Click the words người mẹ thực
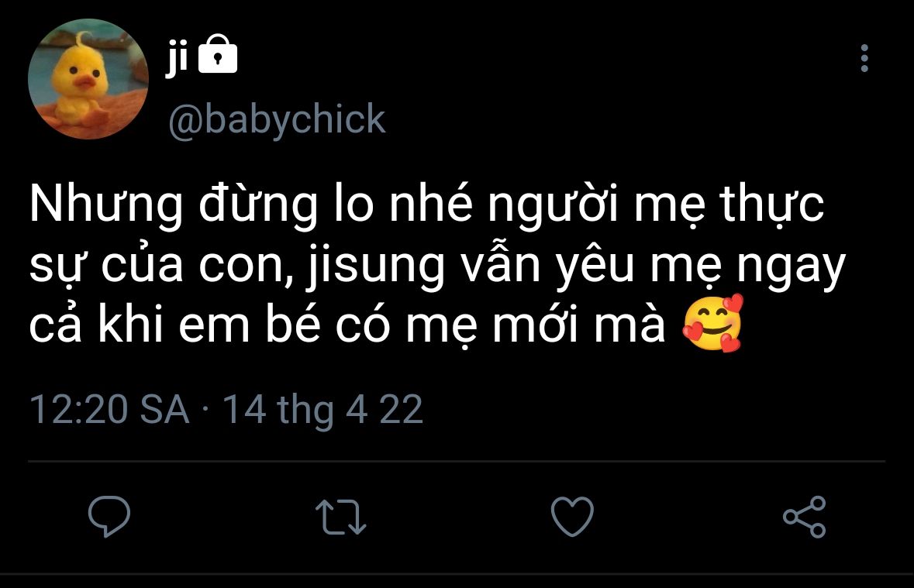914x588 pixels. (x=656, y=205)
